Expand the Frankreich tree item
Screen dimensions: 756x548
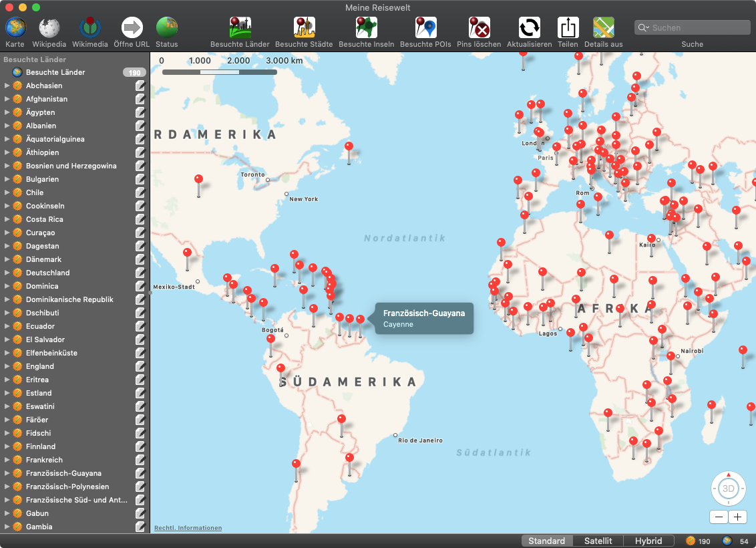tap(7, 460)
